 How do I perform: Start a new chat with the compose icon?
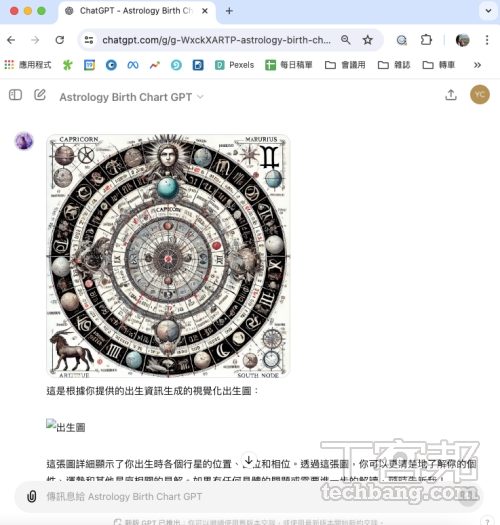40,95
